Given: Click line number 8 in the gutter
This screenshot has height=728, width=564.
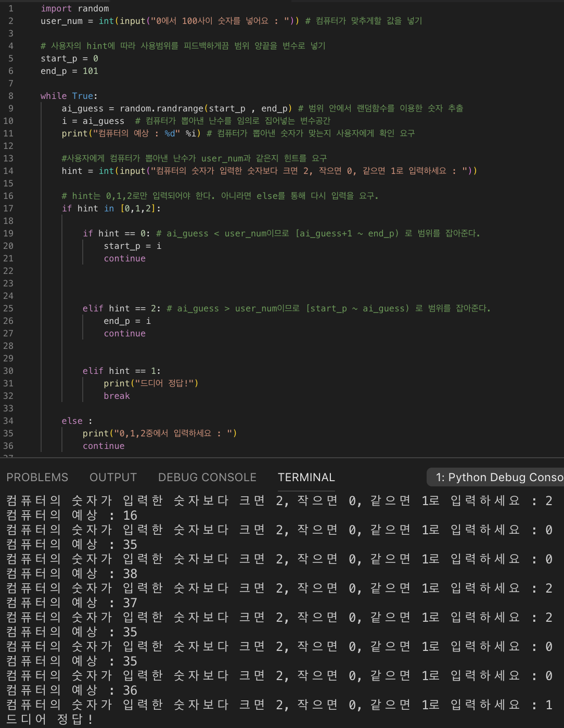Looking at the screenshot, I should (x=11, y=96).
